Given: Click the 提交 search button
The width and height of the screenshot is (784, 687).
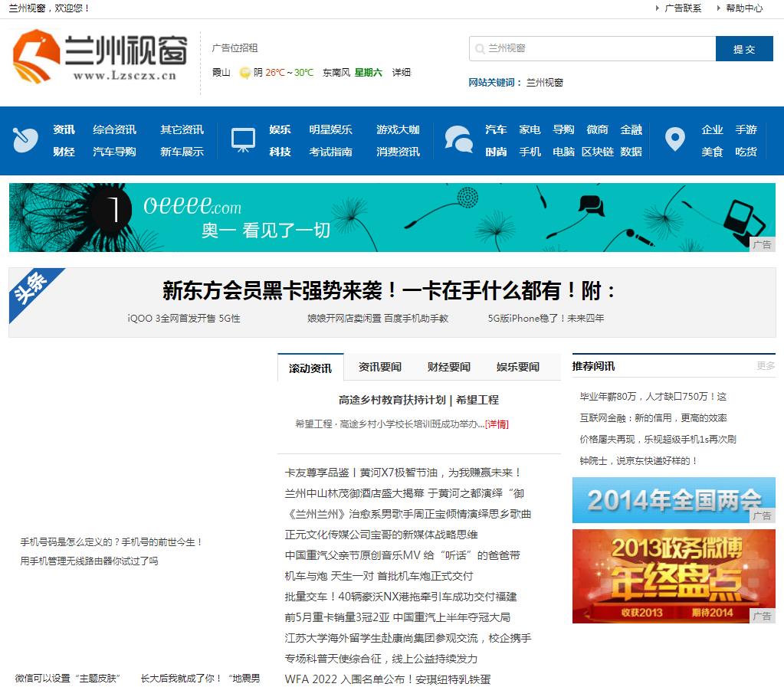Looking at the screenshot, I should coord(744,48).
